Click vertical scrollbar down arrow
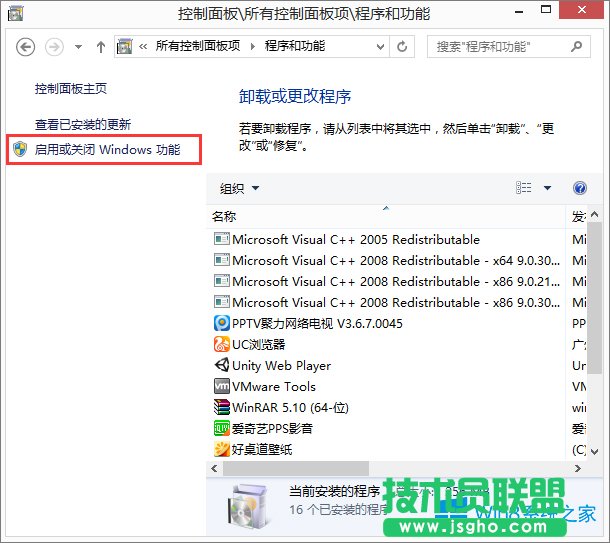610x543 pixels. coord(594,452)
